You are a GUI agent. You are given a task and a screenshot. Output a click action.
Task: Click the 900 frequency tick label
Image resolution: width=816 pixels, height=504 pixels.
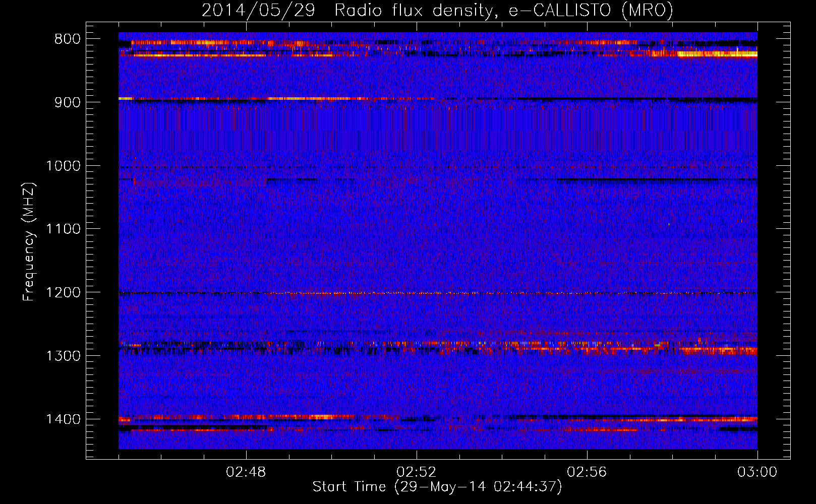[67, 102]
